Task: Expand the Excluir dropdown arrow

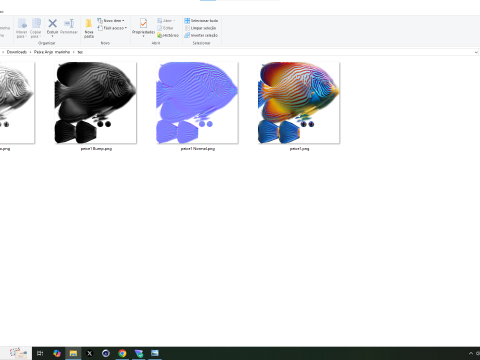Action: (x=52, y=36)
